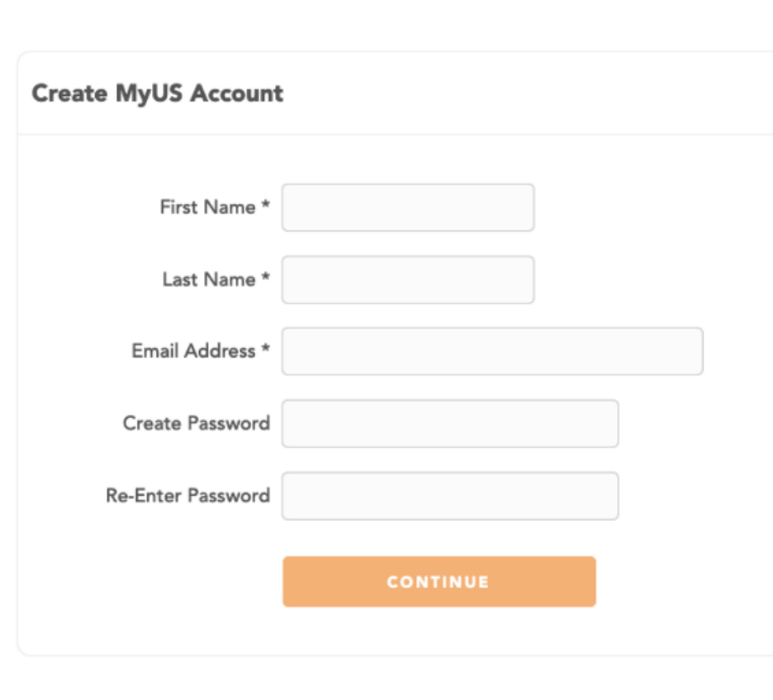This screenshot has height=700, width=773.
Task: Select the Email Address input field
Action: [x=492, y=352]
